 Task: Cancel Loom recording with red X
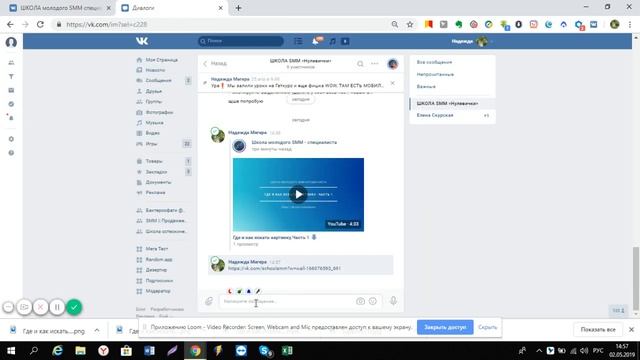pos(40,307)
